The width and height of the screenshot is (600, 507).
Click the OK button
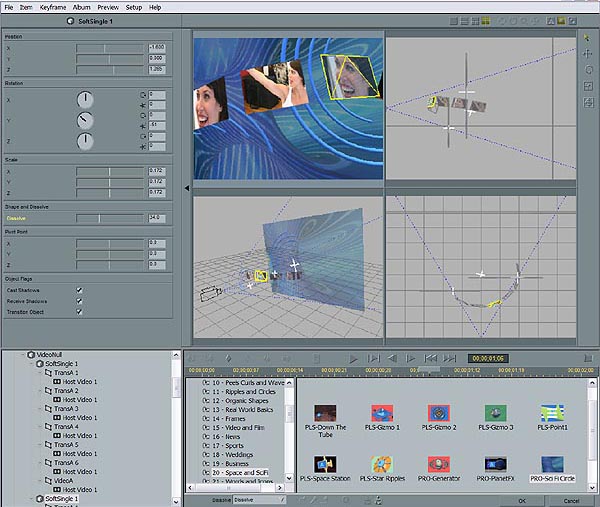pos(522,500)
